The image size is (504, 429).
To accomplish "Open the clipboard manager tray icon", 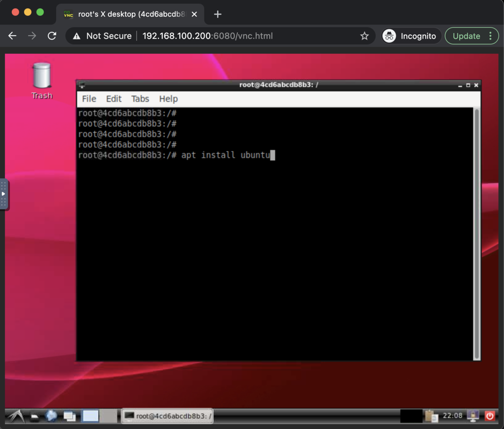I will pos(431,416).
